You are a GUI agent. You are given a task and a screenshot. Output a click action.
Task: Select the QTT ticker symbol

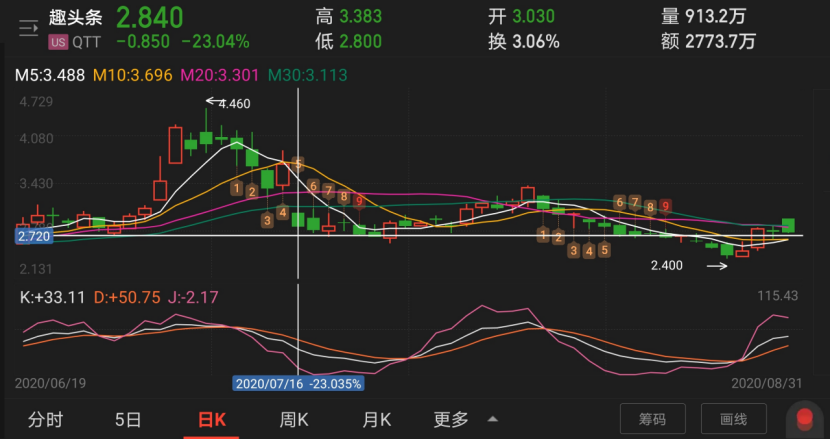click(x=86, y=42)
